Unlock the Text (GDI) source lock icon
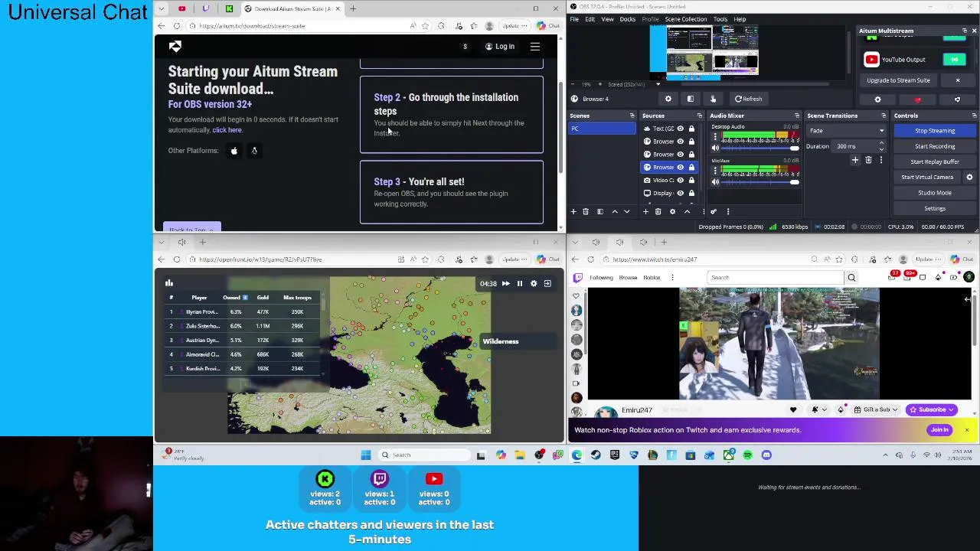Screen dimensions: 980x551 [691, 129]
